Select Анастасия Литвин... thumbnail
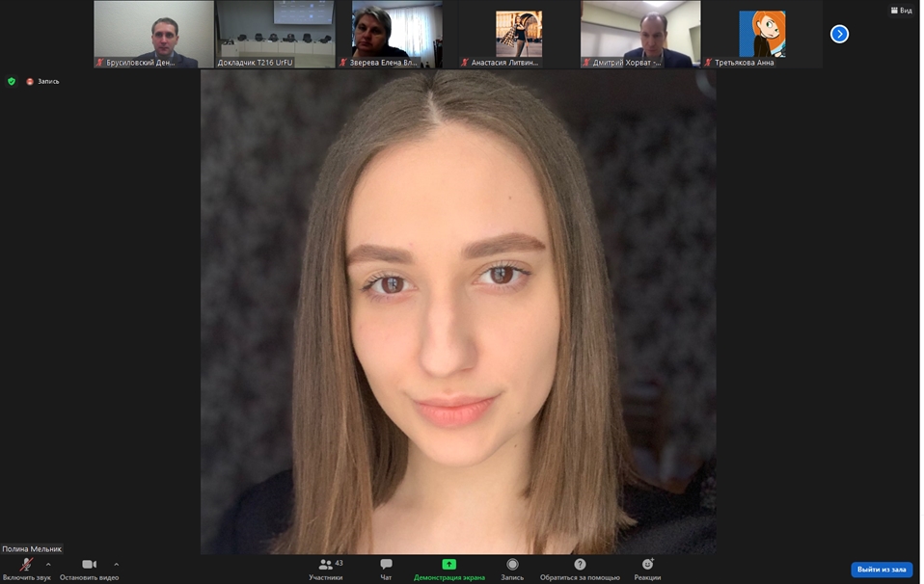Image resolution: width=924 pixels, height=584 pixels. (x=519, y=34)
